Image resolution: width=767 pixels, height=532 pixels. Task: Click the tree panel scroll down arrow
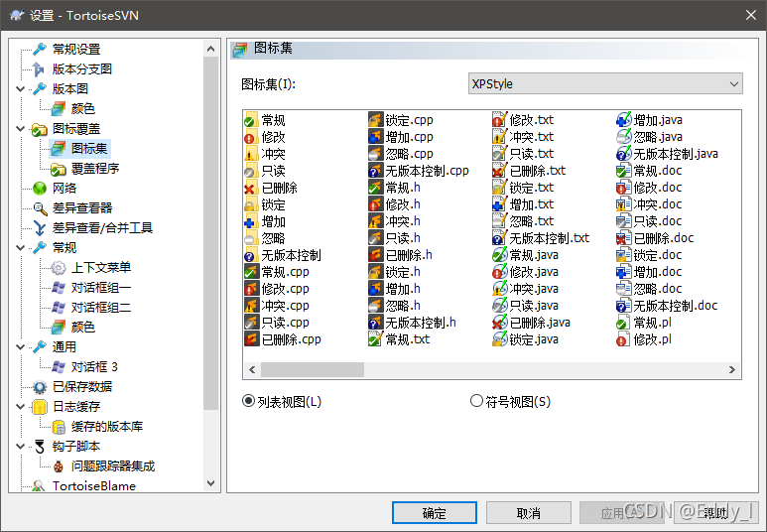tap(210, 483)
